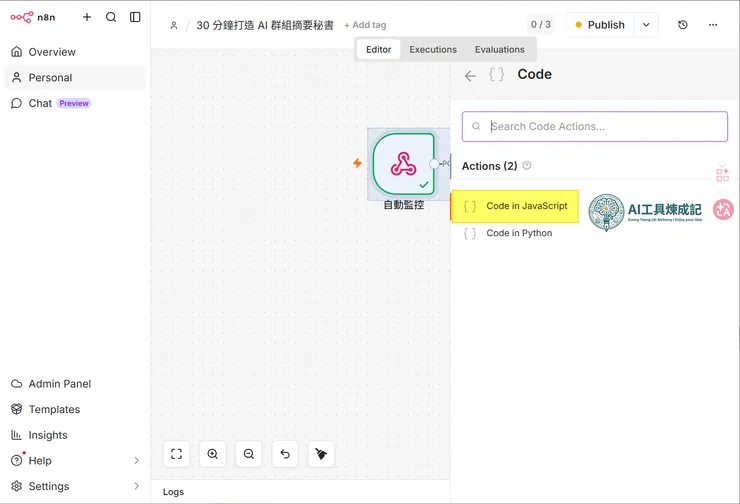This screenshot has height=504, width=740.
Task: Click the 自動監控 node label
Action: [404, 205]
